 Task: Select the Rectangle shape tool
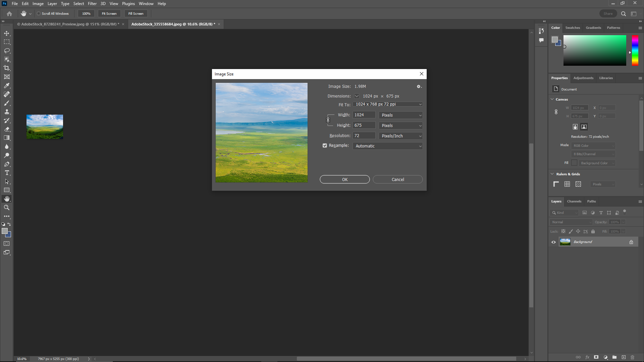click(7, 190)
